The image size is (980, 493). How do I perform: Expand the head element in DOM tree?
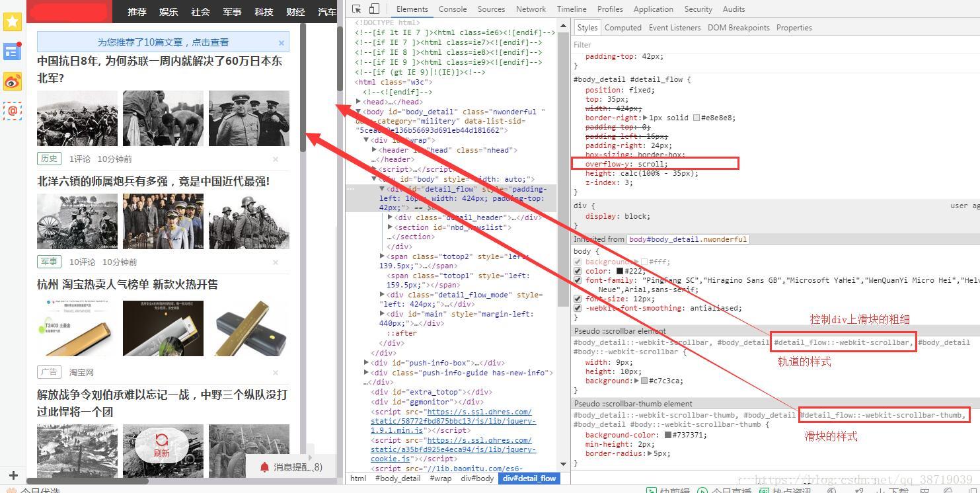(359, 102)
